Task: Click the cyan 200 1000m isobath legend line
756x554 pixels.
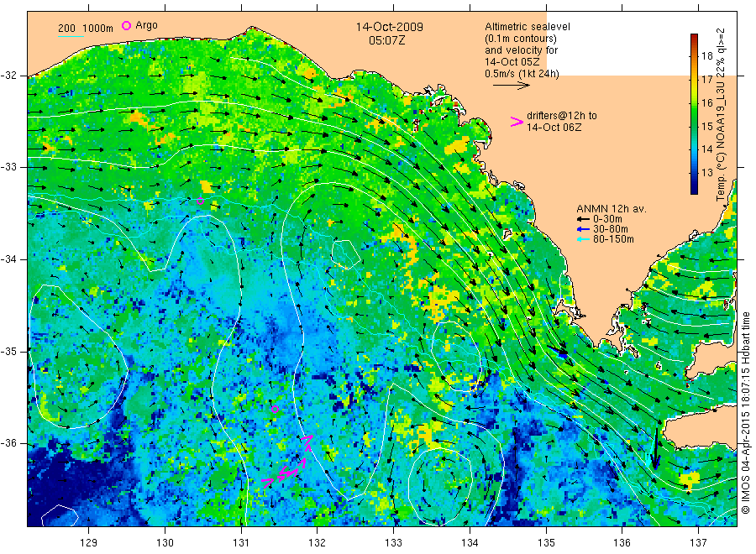Action: (x=71, y=36)
